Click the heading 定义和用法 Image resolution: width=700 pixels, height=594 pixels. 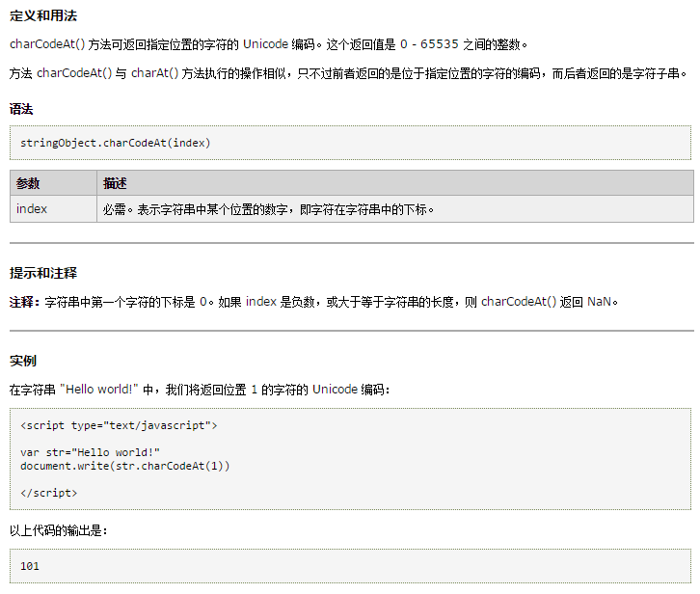[x=43, y=16]
